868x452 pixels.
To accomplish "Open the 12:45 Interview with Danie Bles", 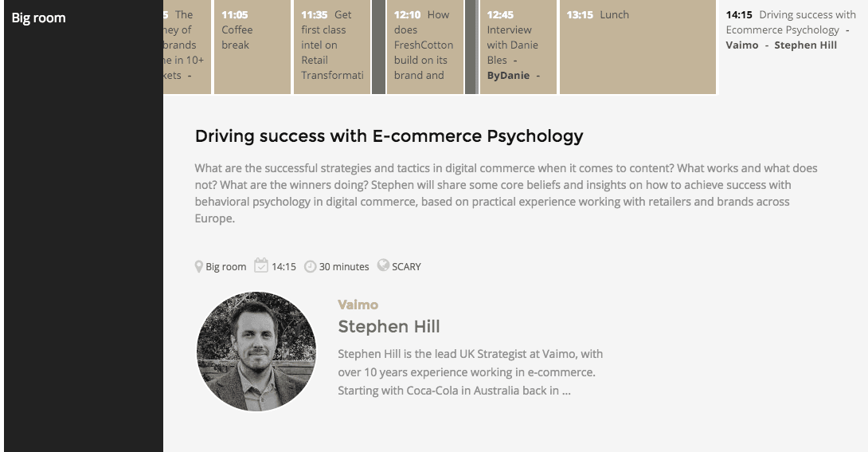I will click(x=518, y=46).
